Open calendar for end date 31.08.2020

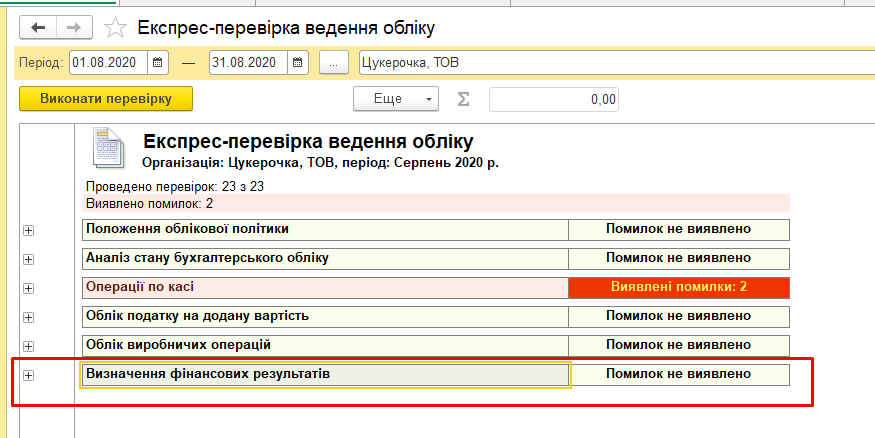pyautogui.click(x=297, y=63)
